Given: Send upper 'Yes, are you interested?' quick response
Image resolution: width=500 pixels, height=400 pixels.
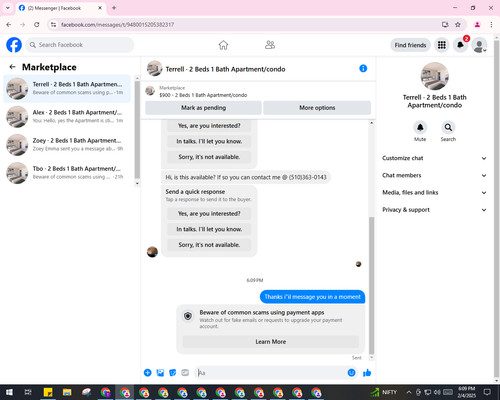Looking at the screenshot, I should (x=209, y=126).
